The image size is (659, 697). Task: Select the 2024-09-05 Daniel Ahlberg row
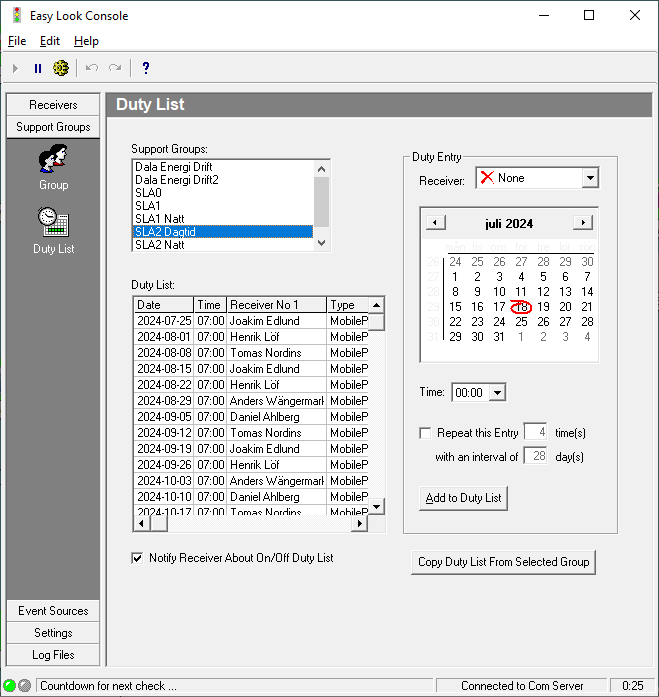(x=251, y=417)
